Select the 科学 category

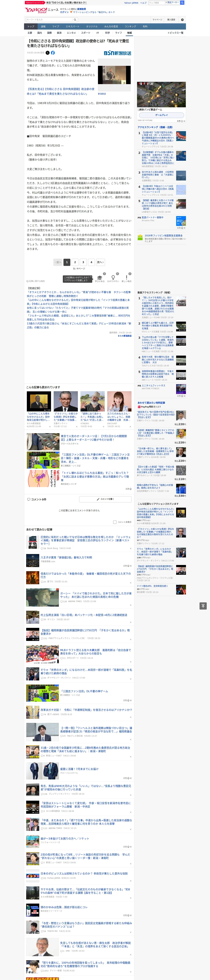pos(107,33)
